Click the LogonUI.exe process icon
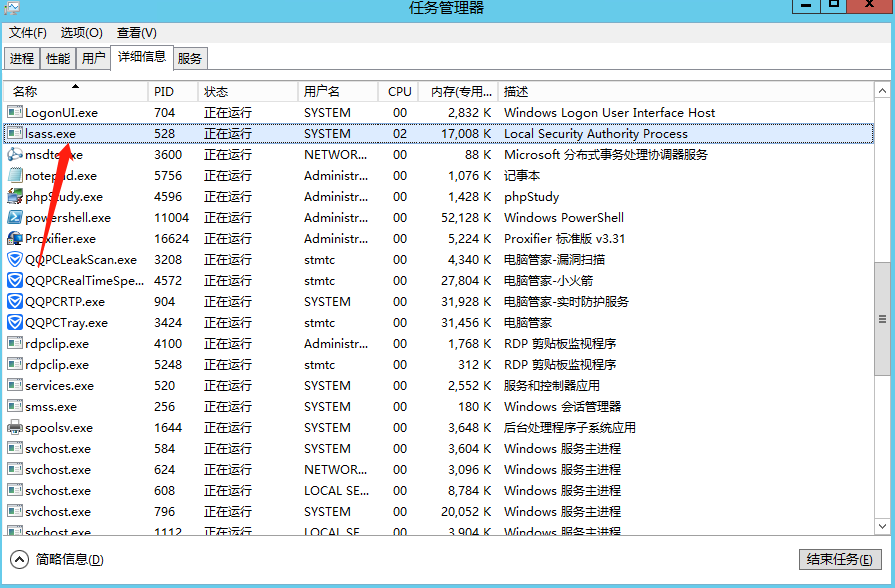The height and width of the screenshot is (588, 895). (15, 112)
